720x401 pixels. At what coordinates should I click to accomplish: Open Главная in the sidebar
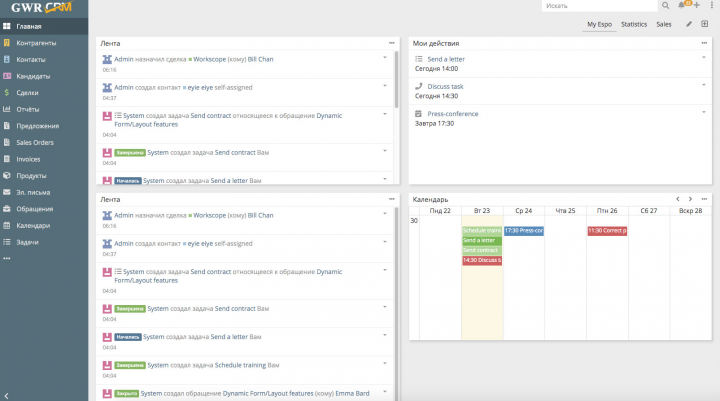(x=44, y=26)
